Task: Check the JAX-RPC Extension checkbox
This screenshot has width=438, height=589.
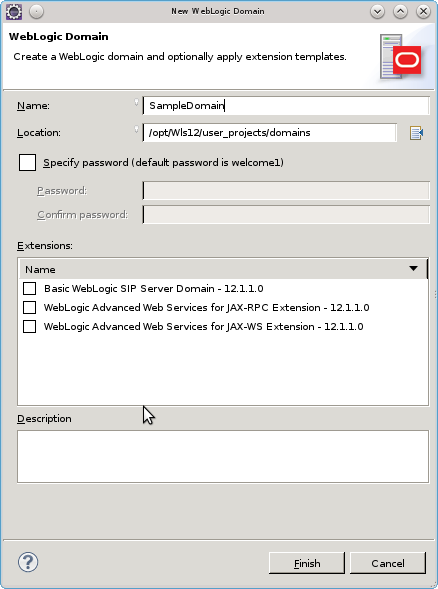Action: 30,308
